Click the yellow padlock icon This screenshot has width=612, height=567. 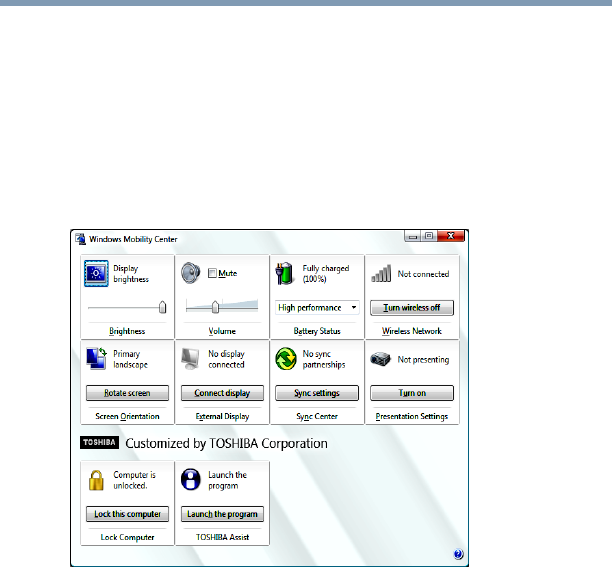tap(96, 480)
